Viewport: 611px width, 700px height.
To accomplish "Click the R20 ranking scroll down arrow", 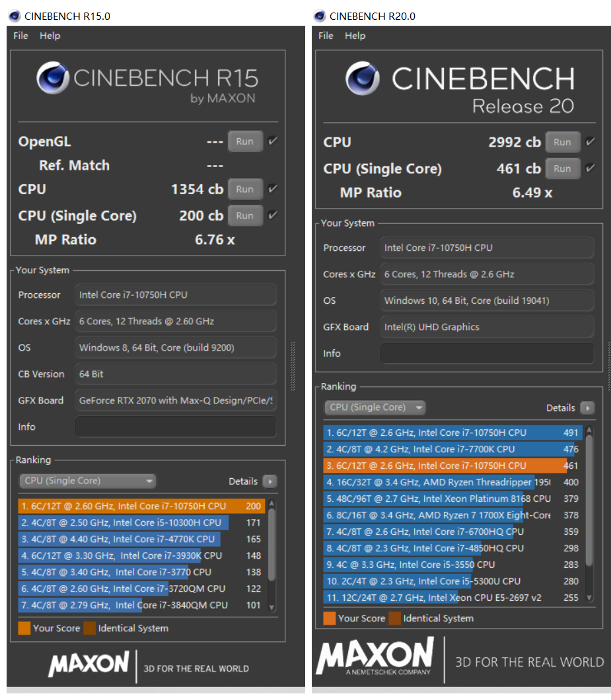I will click(x=589, y=598).
